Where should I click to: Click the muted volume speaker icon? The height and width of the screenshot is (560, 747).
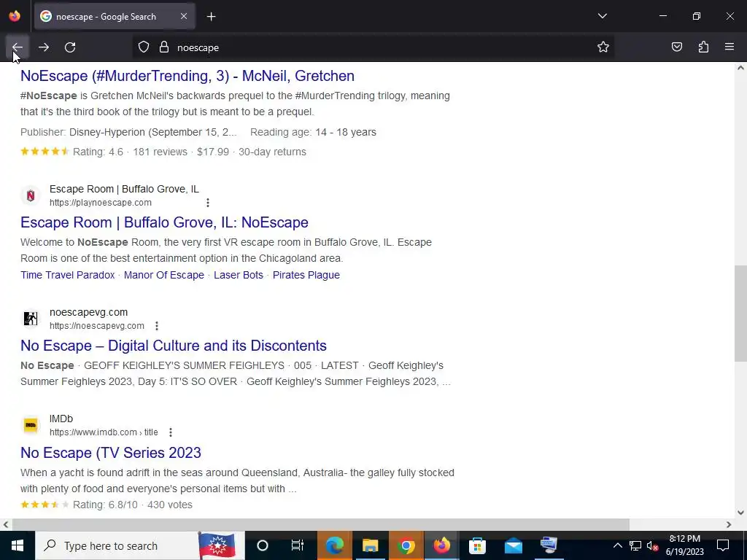click(653, 545)
